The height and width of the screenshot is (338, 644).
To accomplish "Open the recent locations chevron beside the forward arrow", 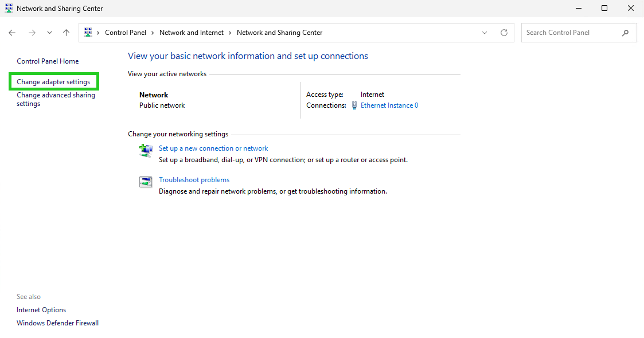I will [49, 33].
